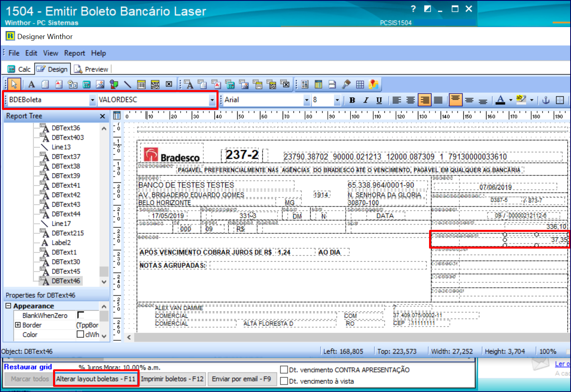Toggle BlankWhenZero property checkbox
This screenshot has width=571, height=392.
point(81,315)
